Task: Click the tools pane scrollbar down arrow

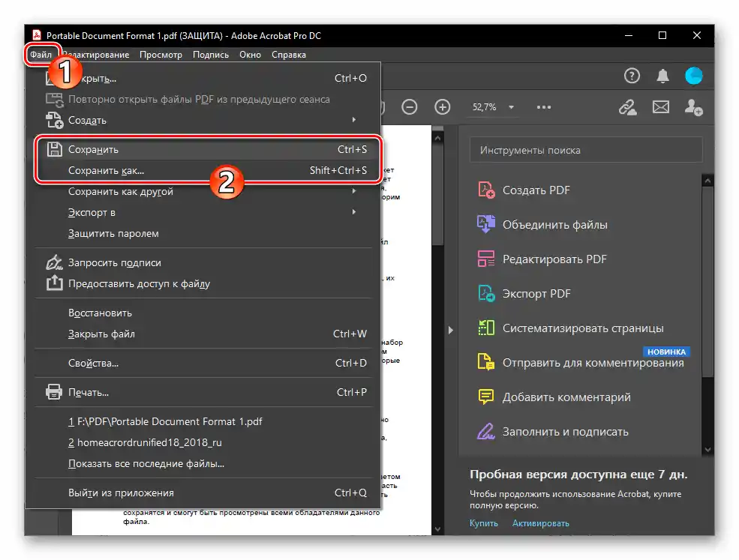Action: point(707,450)
